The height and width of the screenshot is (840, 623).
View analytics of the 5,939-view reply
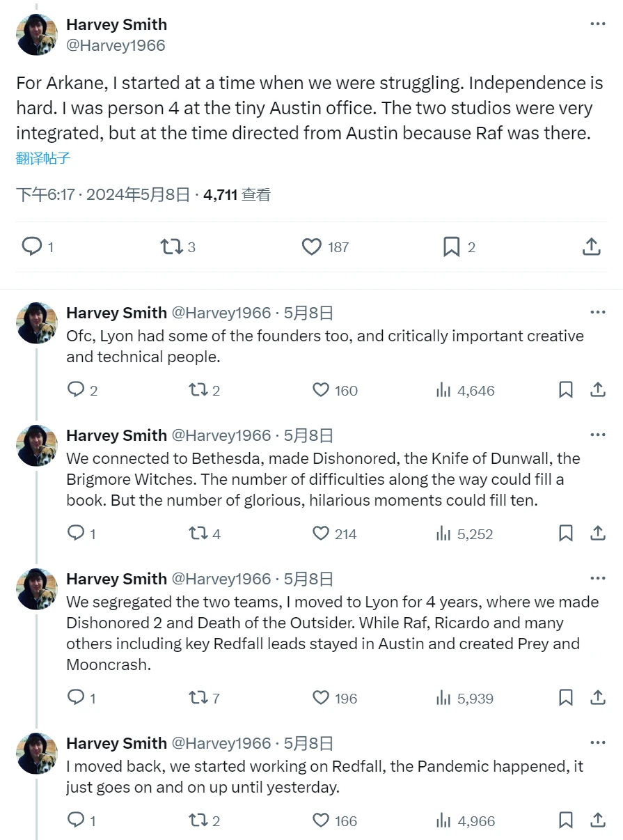point(443,697)
